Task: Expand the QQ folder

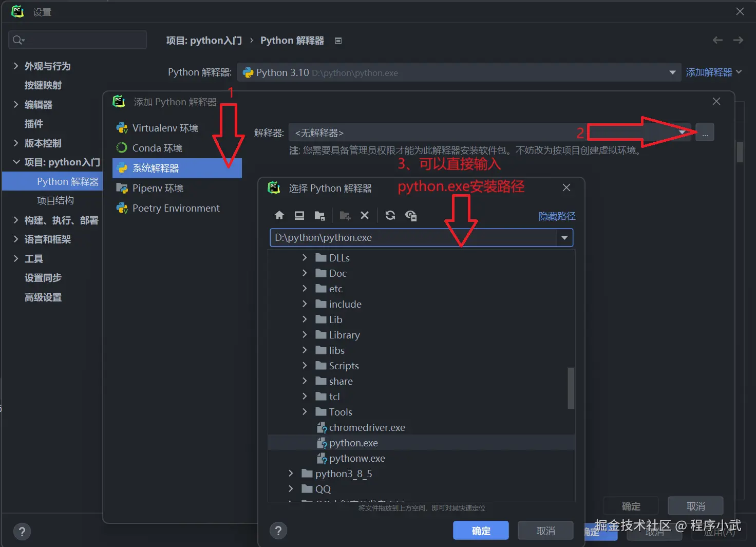Action: point(291,488)
